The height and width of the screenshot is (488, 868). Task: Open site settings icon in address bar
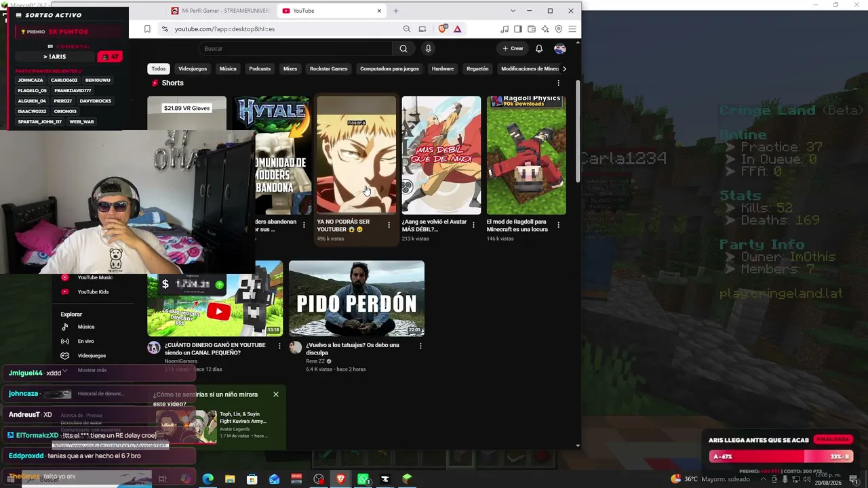coord(164,29)
